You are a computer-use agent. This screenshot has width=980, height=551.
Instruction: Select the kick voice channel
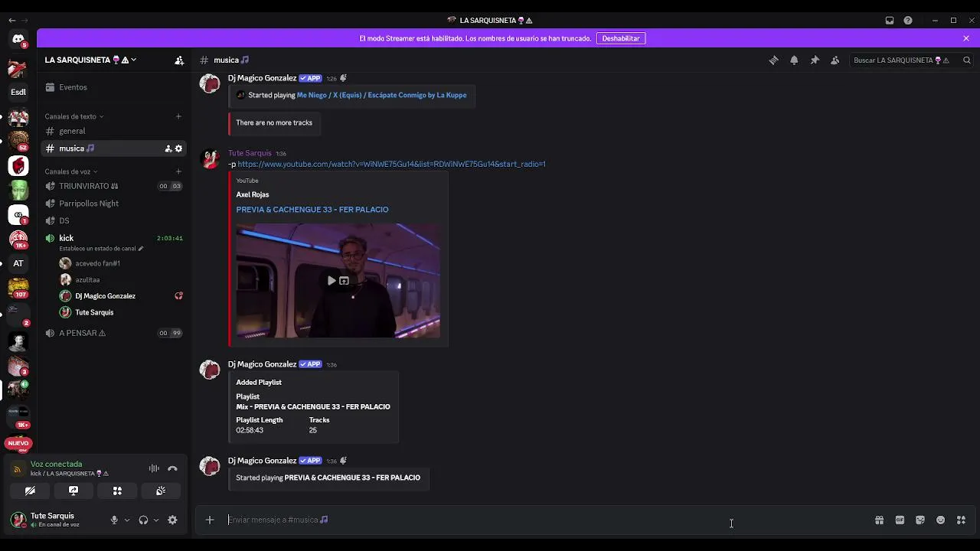click(x=113, y=238)
